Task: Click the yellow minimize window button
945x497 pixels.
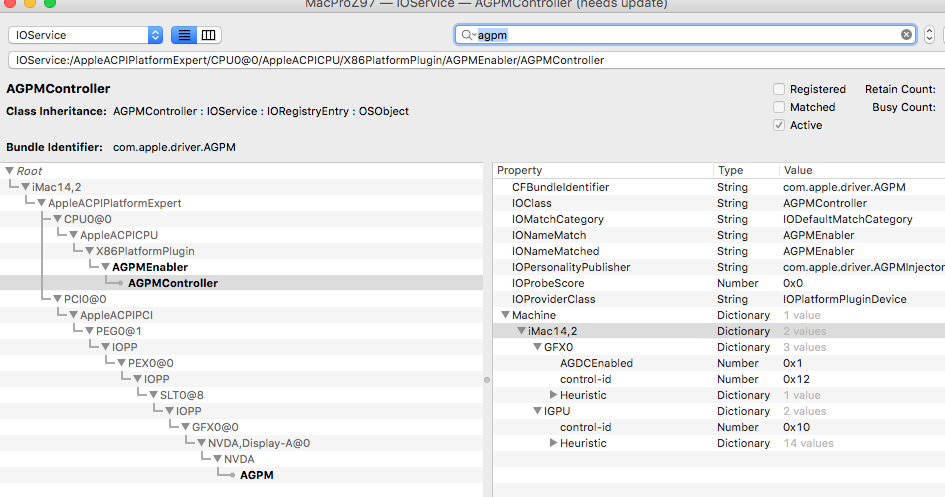Action: 30,3
